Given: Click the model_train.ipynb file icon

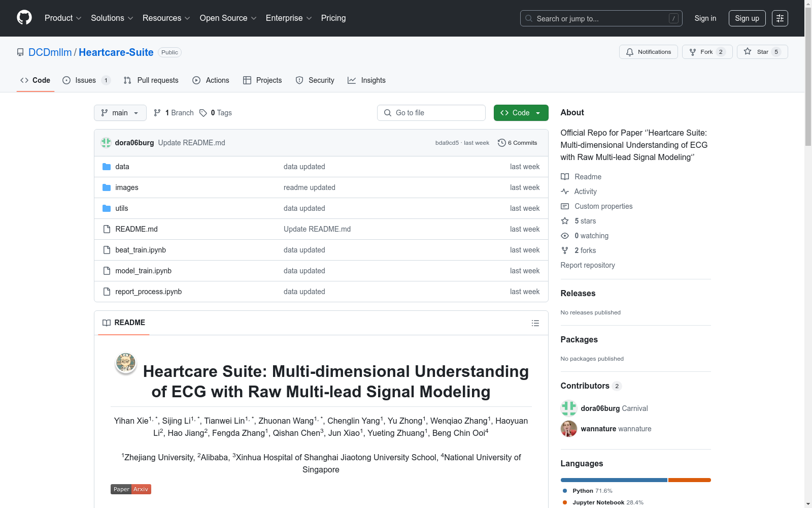Looking at the screenshot, I should 107,271.
